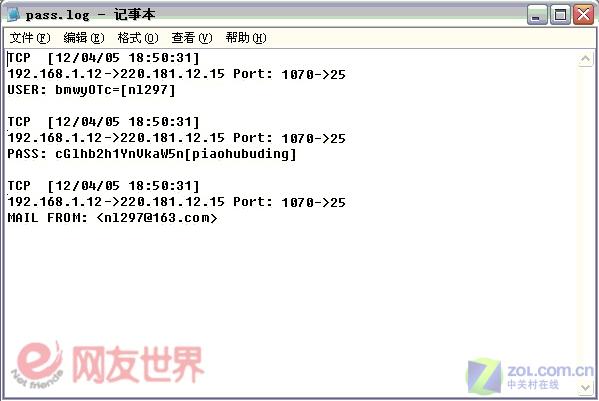Viewport: 599px width, 401px height.
Task: Click the TCP timestamp line above PASS entry
Action: [x=104, y=122]
